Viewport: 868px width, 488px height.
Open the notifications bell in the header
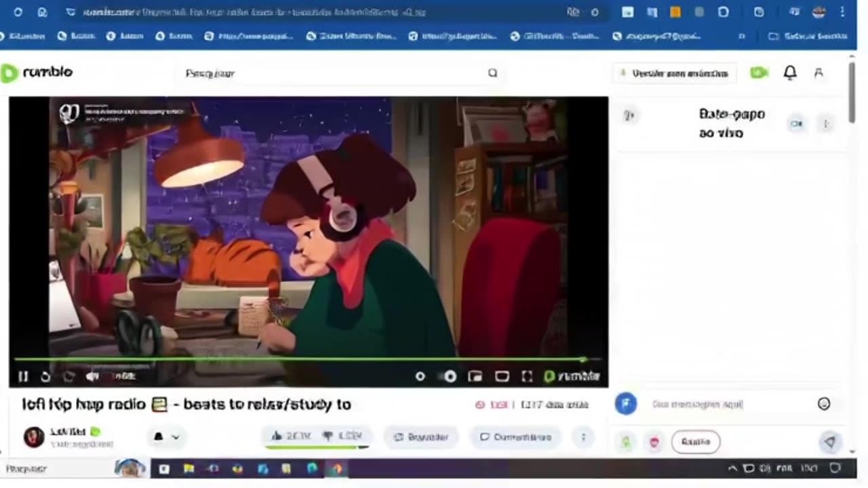790,73
